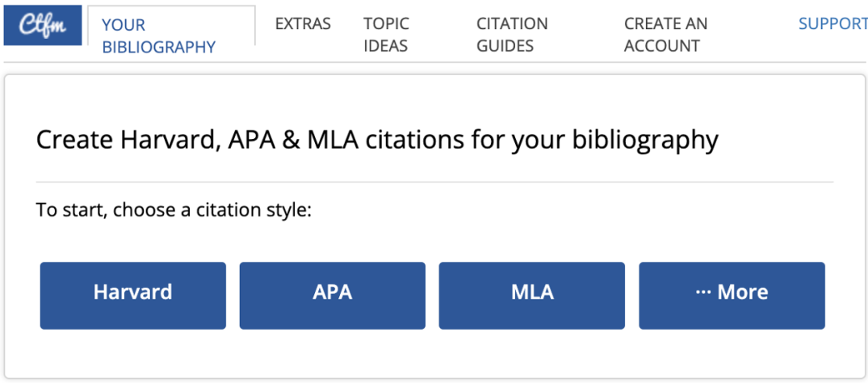Switch to the Extras section
The width and height of the screenshot is (868, 383).
tap(303, 23)
